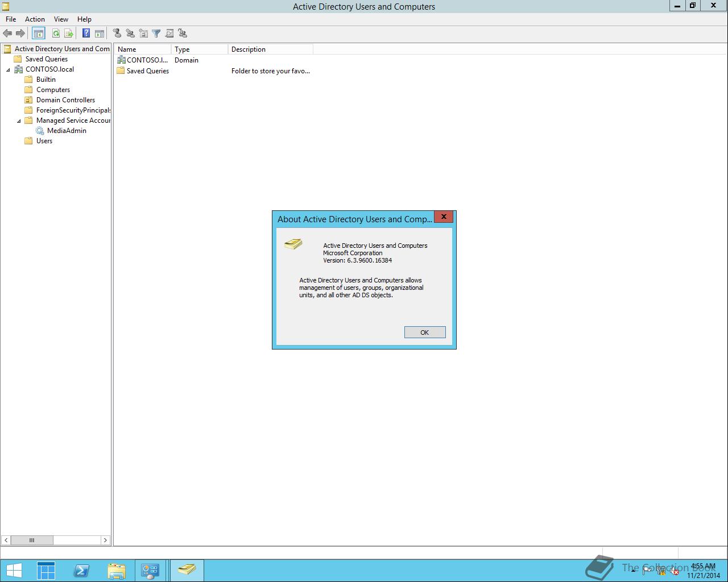Click the Add to group toolbar icon
Viewport: 728px width, 582px height.
[x=182, y=34]
